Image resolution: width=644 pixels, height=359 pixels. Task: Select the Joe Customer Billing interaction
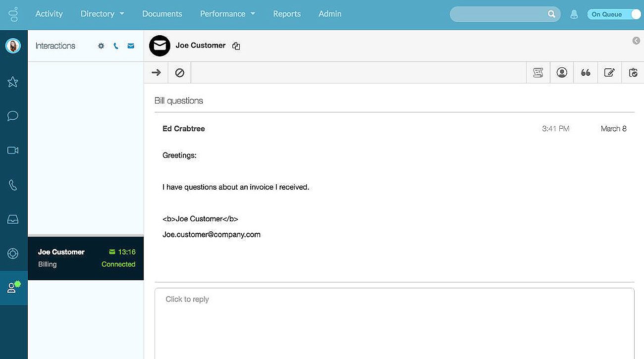86,258
